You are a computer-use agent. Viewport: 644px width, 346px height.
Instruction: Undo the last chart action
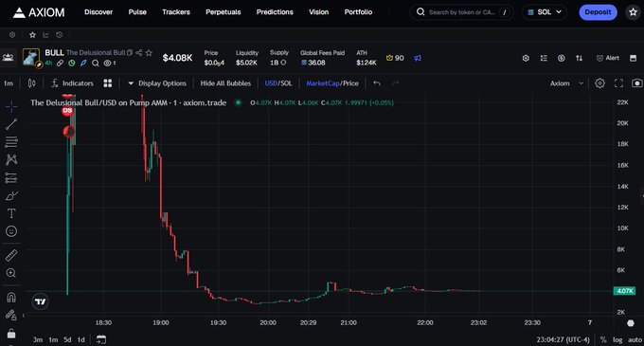[x=377, y=83]
